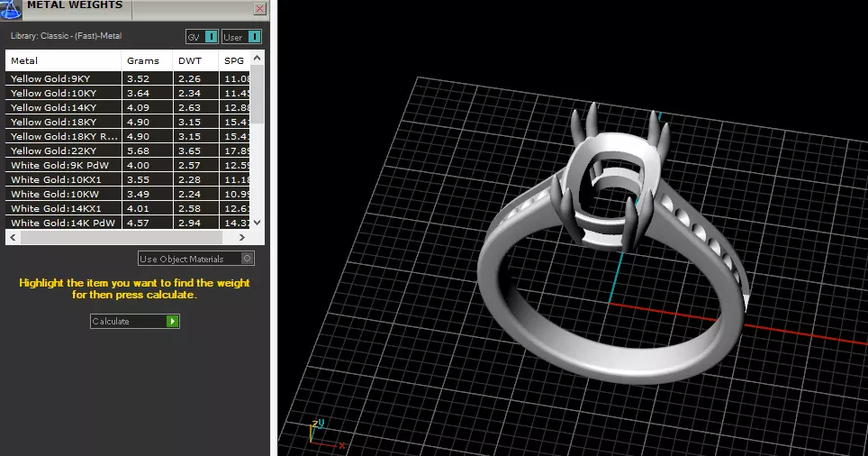Image resolution: width=868 pixels, height=456 pixels.
Task: Select the Yellow Gold:22KY row
Action: pos(128,150)
